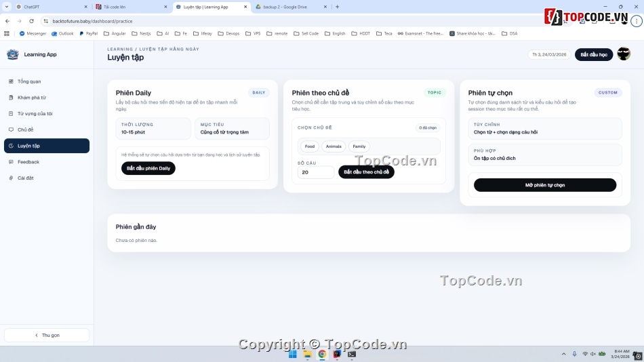
Task: Click the Learning App logo icon
Action: pyautogui.click(x=13, y=54)
